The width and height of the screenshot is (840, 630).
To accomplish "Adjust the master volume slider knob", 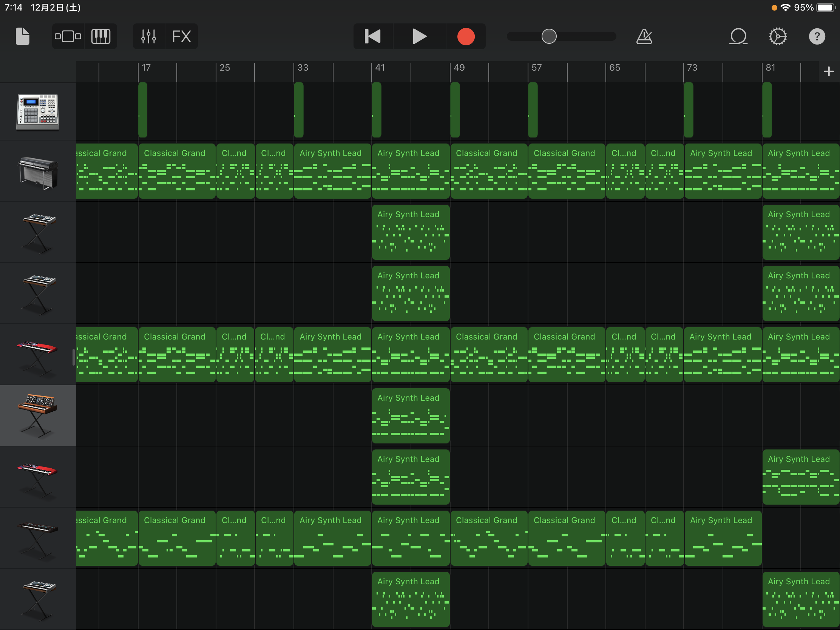I will tap(549, 37).
